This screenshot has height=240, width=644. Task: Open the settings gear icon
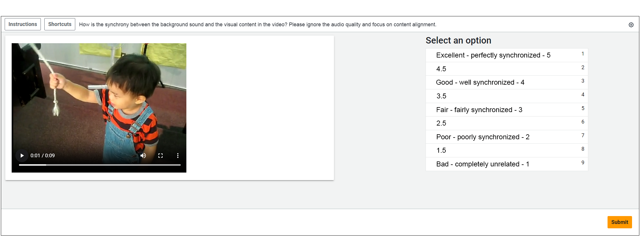tap(631, 25)
